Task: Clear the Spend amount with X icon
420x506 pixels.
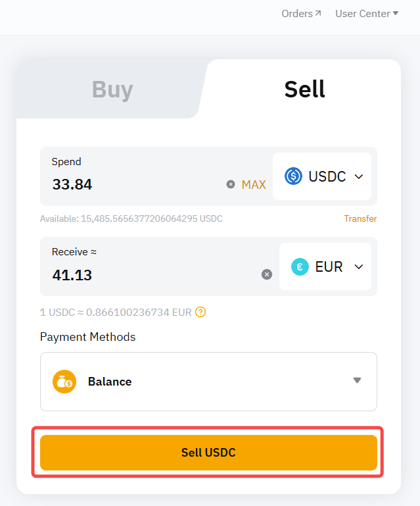Action: [x=231, y=184]
